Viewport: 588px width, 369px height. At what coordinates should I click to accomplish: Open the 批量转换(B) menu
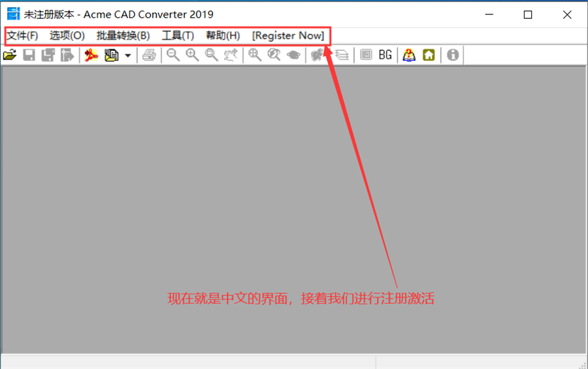pos(123,36)
